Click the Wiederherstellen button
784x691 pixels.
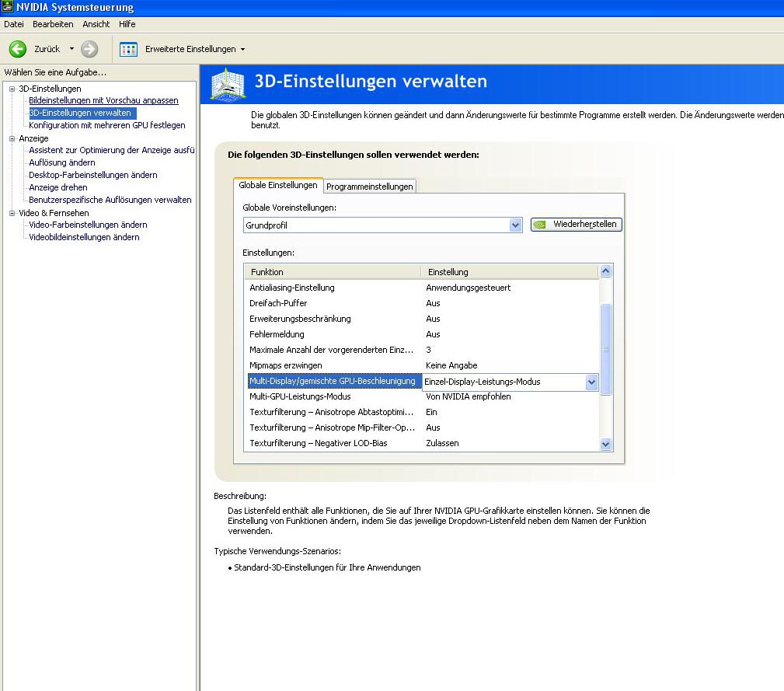(576, 225)
